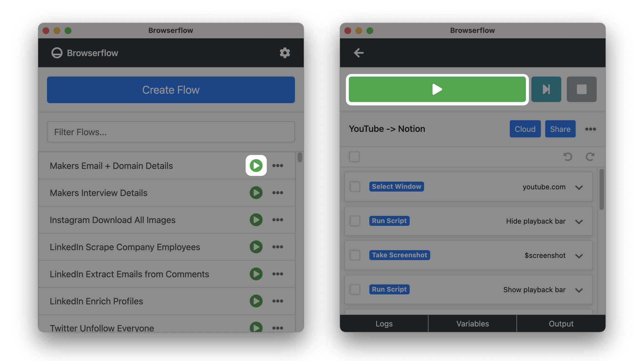This screenshot has height=361, width=644.
Task: Open the Makers Interview Details flow
Action: pyautogui.click(x=98, y=193)
